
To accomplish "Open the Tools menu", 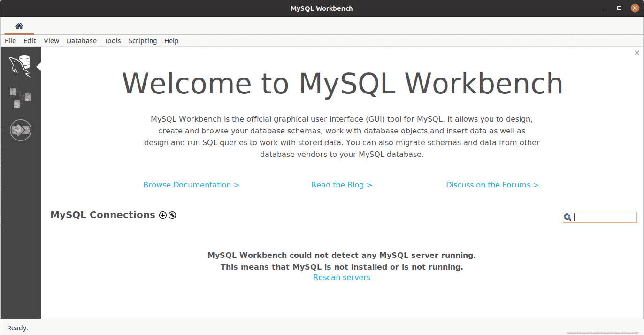I will [113, 41].
